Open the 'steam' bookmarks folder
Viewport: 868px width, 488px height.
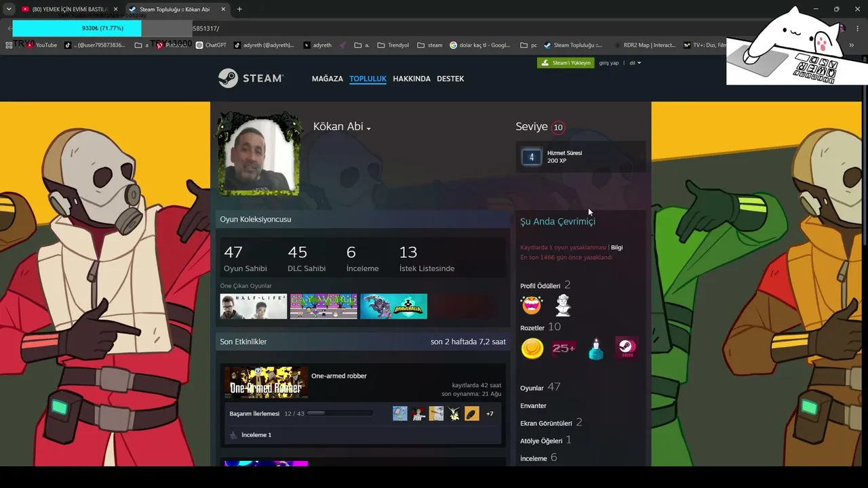429,45
